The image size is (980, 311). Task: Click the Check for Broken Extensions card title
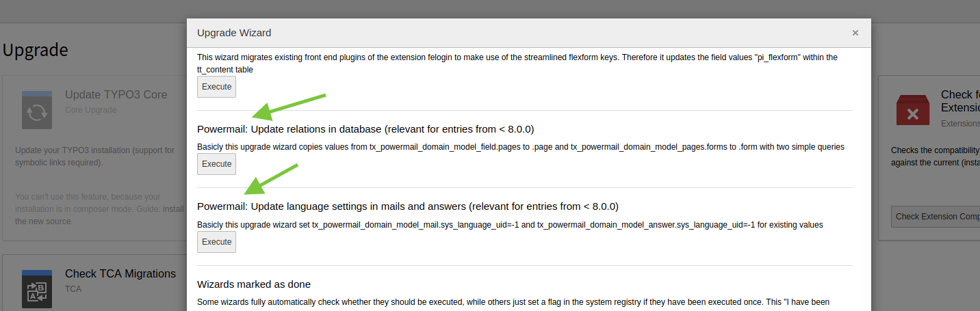(x=959, y=101)
